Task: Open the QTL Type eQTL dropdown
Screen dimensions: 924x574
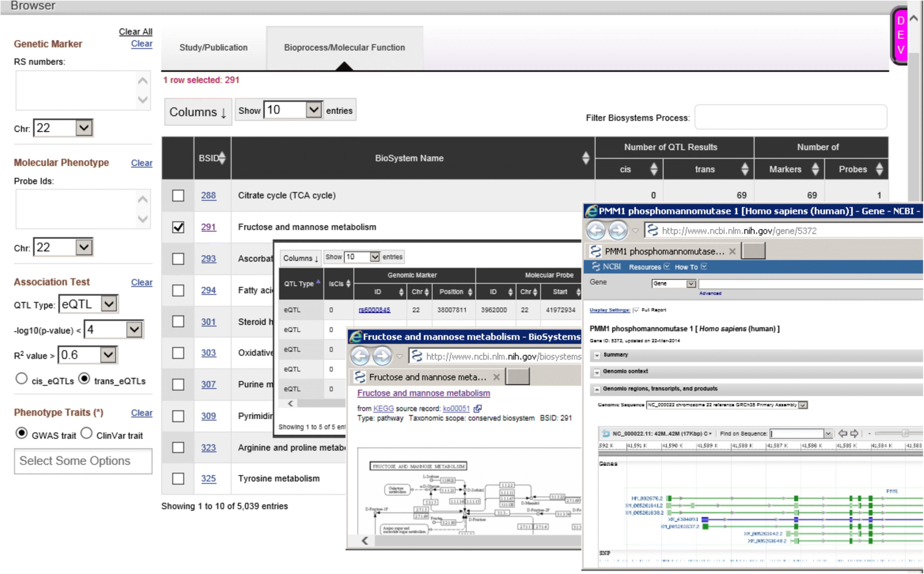Action: (x=109, y=304)
